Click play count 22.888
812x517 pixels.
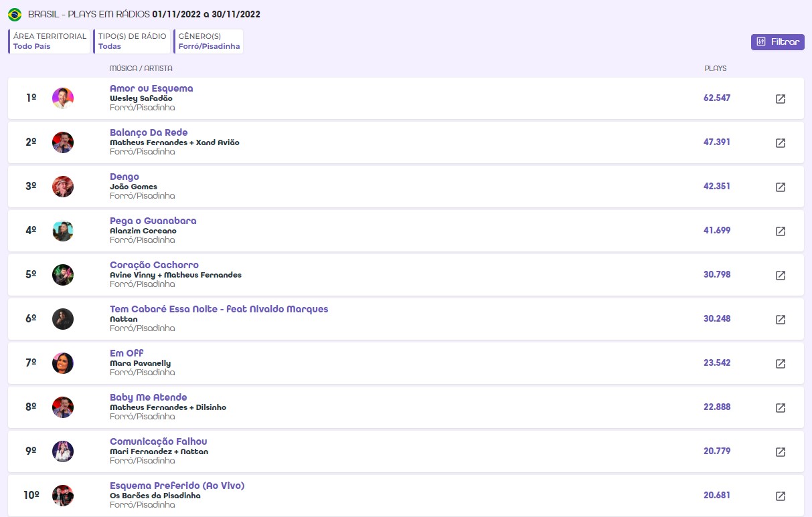[717, 407]
